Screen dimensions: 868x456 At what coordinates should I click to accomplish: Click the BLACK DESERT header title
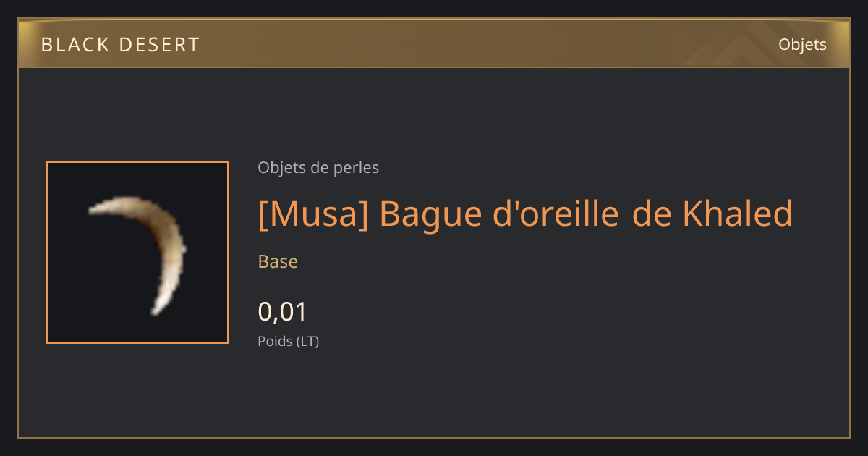120,45
